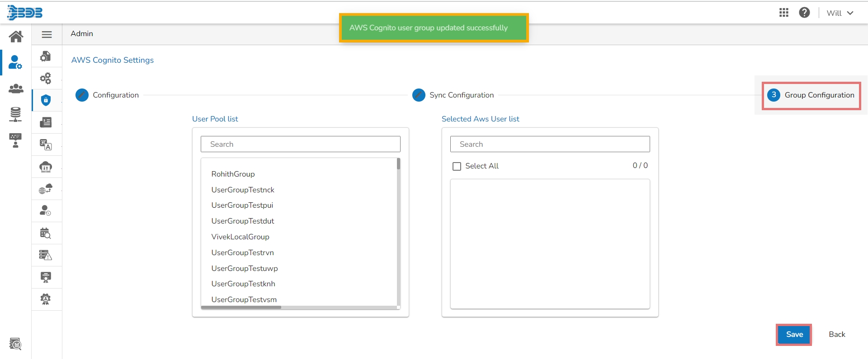868x359 pixels.
Task: Select VivekLocalGroup from the user pool list
Action: (x=240, y=237)
